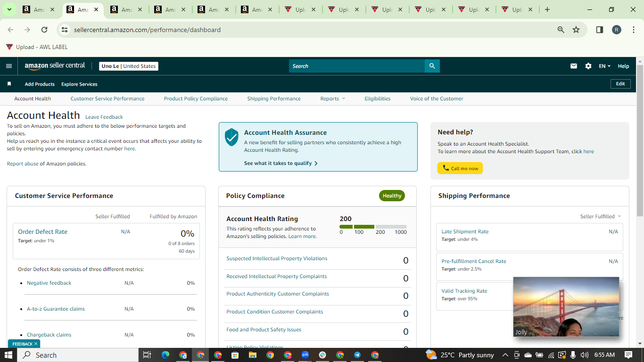Viewport: 644px width, 362px height.
Task: Switch to Customer Service Performance tab
Action: [x=107, y=99]
